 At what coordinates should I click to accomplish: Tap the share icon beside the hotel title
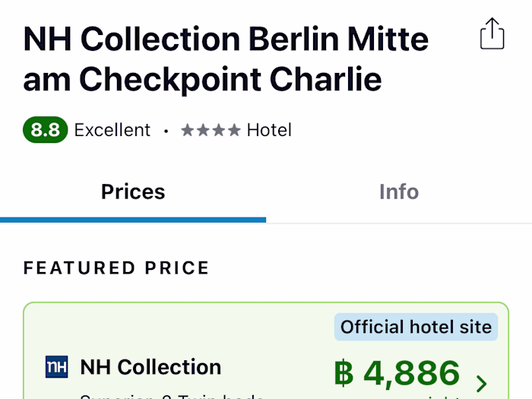pos(492,34)
